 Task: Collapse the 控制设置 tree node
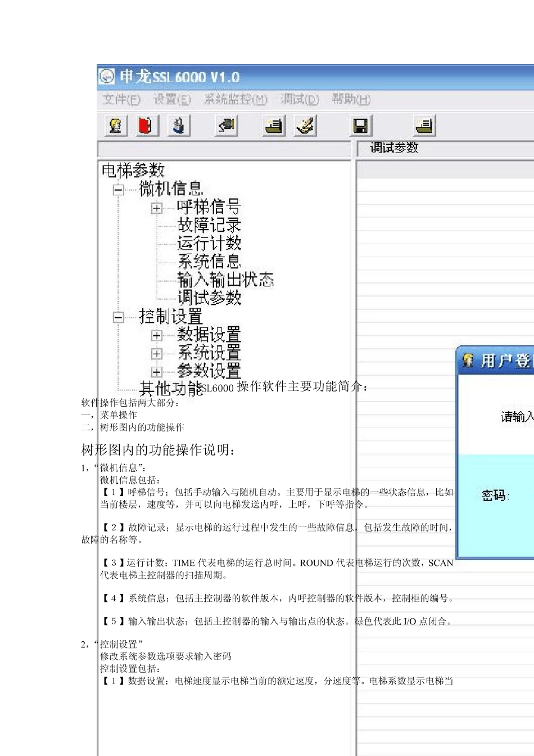click(118, 317)
